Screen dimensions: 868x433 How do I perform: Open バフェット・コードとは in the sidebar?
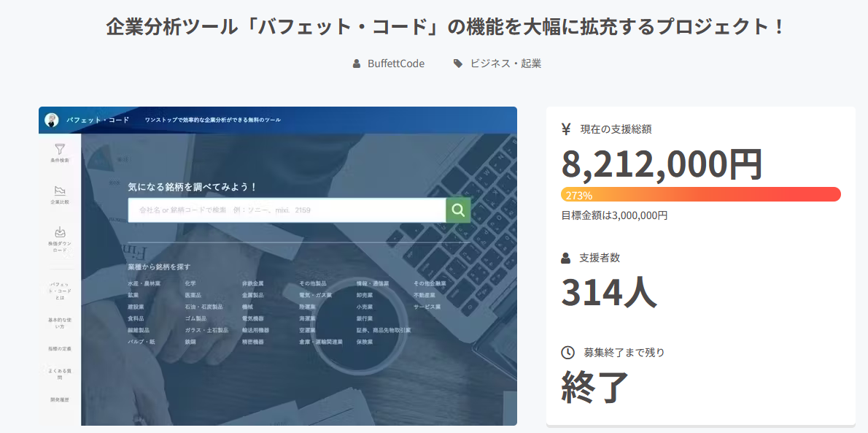(60, 291)
